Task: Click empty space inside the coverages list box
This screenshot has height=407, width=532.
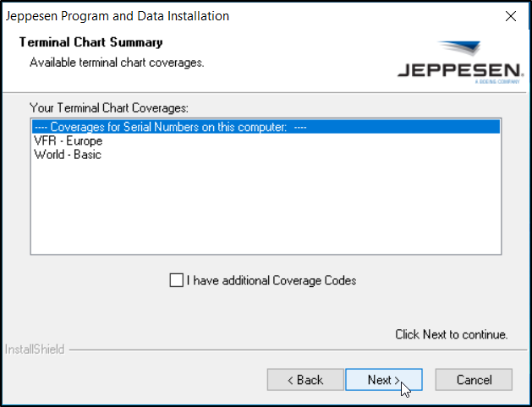Action: click(266, 212)
